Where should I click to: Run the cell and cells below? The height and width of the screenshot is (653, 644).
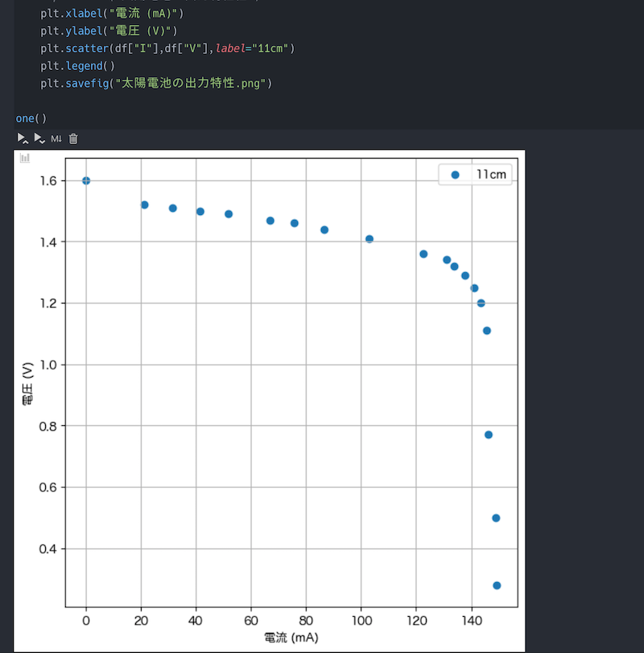point(39,138)
